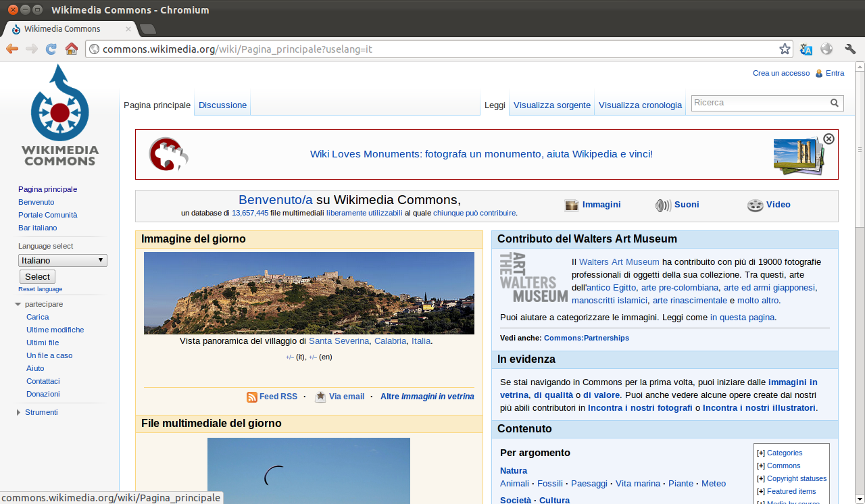Open the Italiano language dropdown
865x504 pixels.
(x=62, y=260)
